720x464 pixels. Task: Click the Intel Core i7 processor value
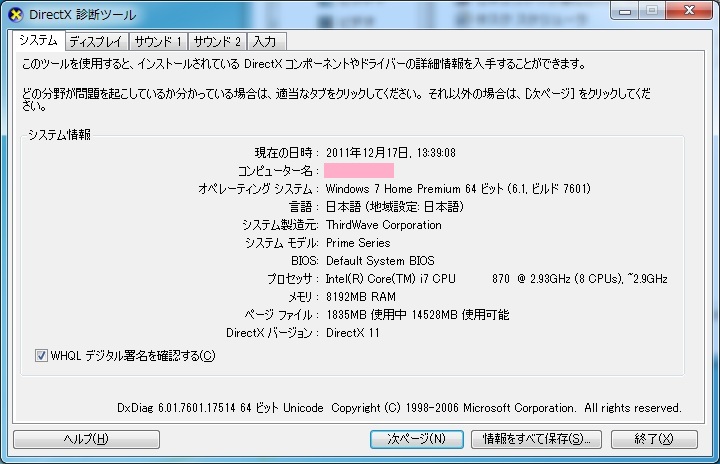[496, 279]
